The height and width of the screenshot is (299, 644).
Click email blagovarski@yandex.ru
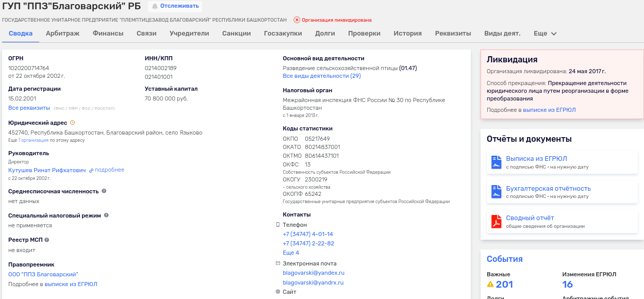point(313,273)
